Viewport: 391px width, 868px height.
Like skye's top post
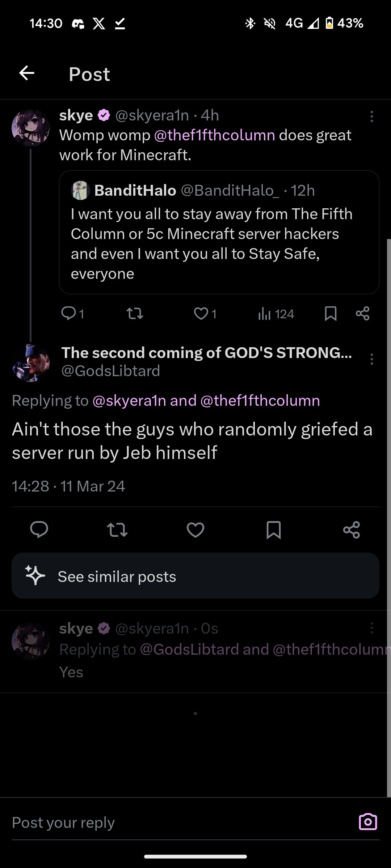pos(201,314)
